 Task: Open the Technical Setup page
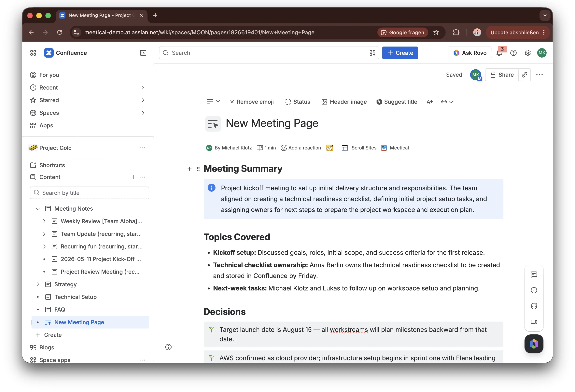[x=75, y=297]
